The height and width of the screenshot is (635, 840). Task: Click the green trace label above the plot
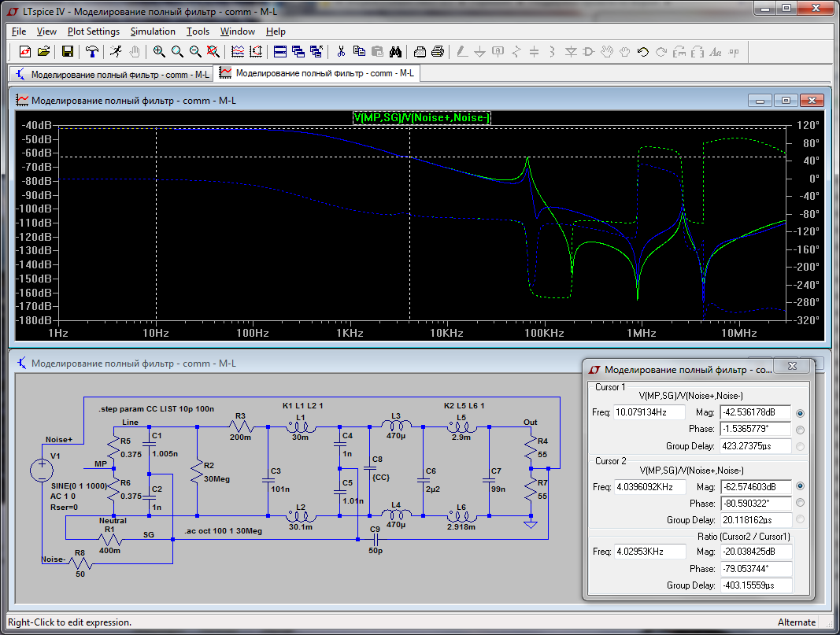click(422, 118)
